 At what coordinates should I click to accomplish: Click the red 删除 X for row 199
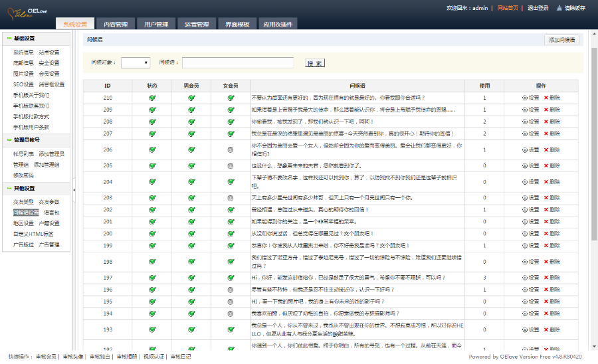click(546, 246)
